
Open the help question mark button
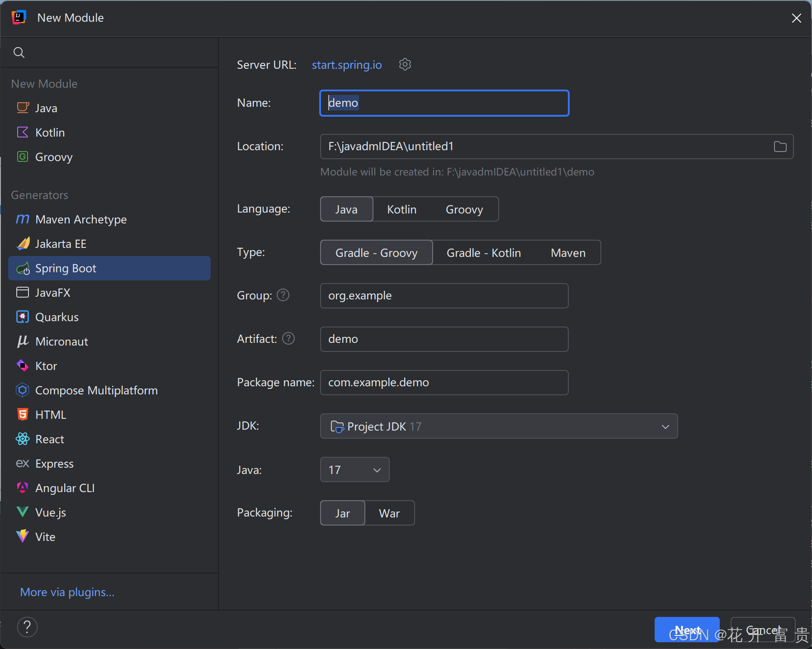click(x=27, y=627)
